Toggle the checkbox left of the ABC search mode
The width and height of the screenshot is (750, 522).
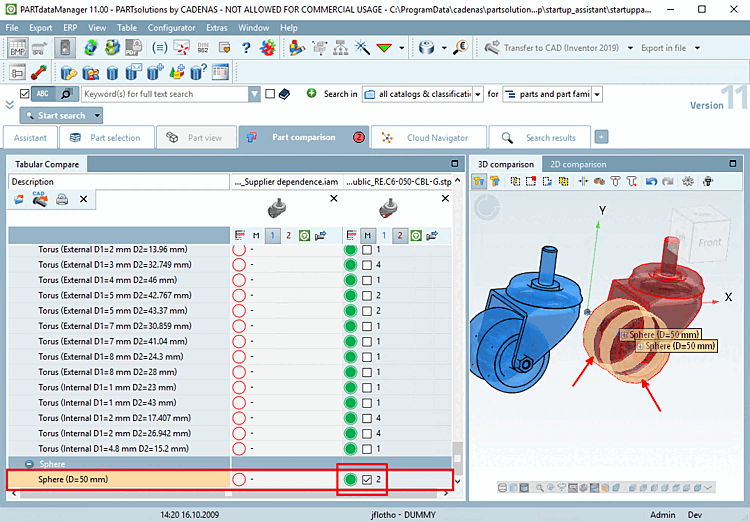(x=23, y=94)
